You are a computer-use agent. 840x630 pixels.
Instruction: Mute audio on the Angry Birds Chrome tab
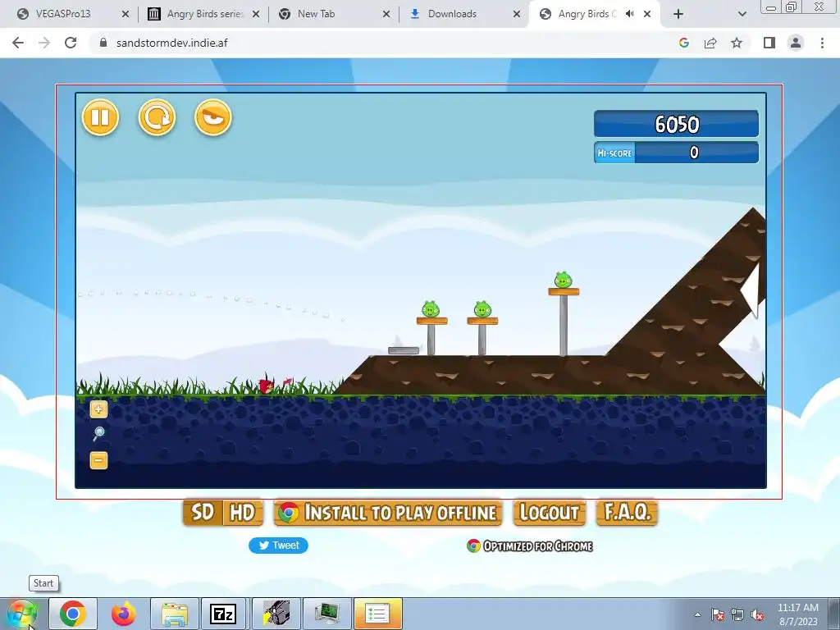630,14
